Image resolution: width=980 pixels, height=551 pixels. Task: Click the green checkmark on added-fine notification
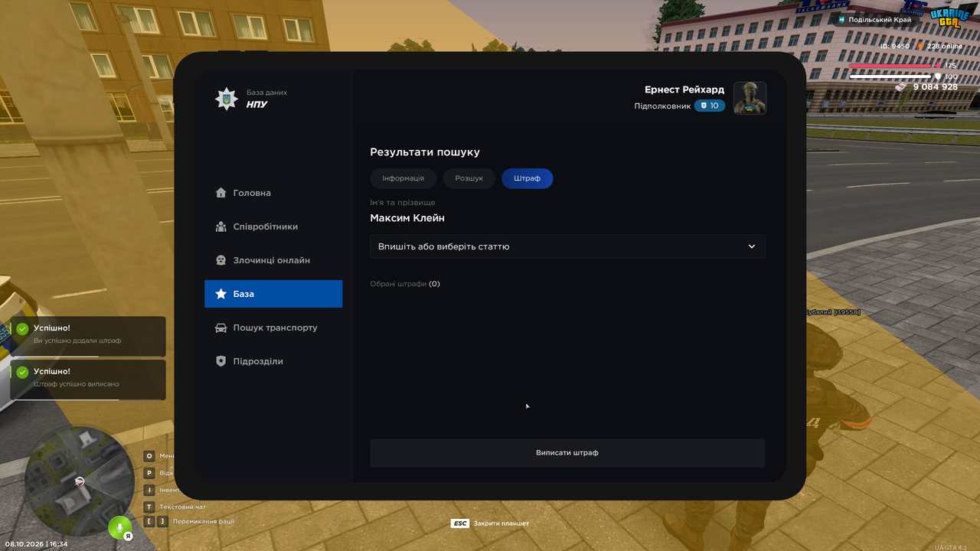pos(23,329)
